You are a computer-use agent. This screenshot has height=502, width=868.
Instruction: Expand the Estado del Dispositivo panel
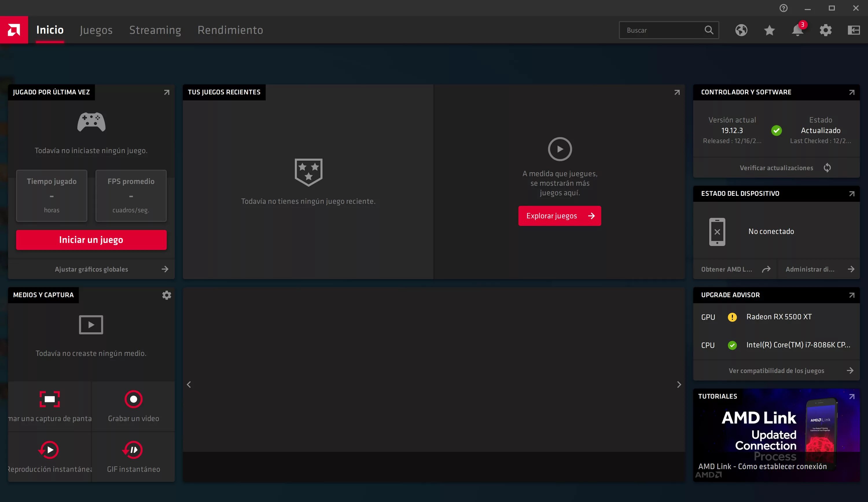[x=852, y=194]
